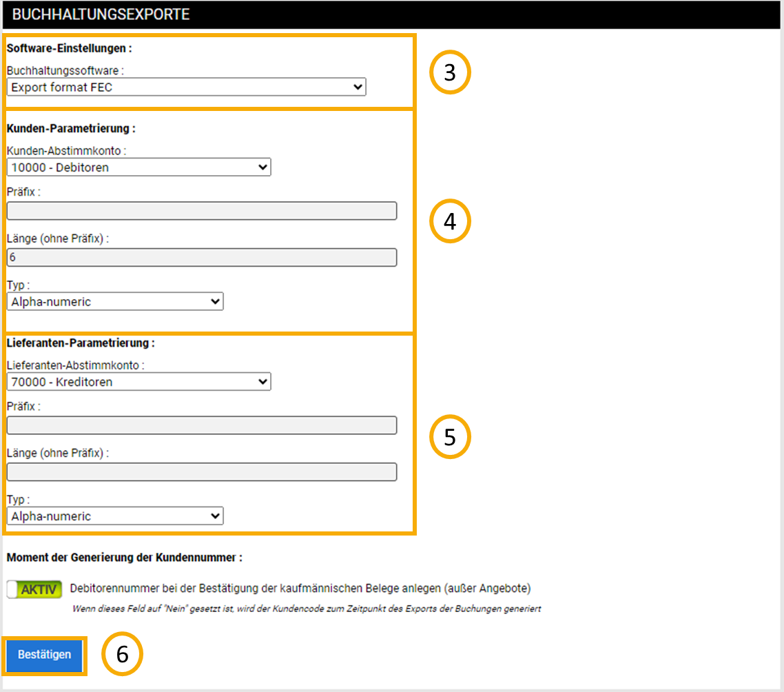Click the blue Bestätigen button
Image resolution: width=784 pixels, height=692 pixels.
point(44,655)
